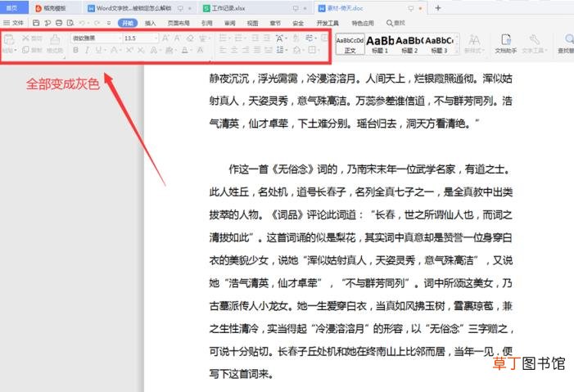Apply the 标题 3 style
This screenshot has height=392, width=574.
[x=439, y=44]
